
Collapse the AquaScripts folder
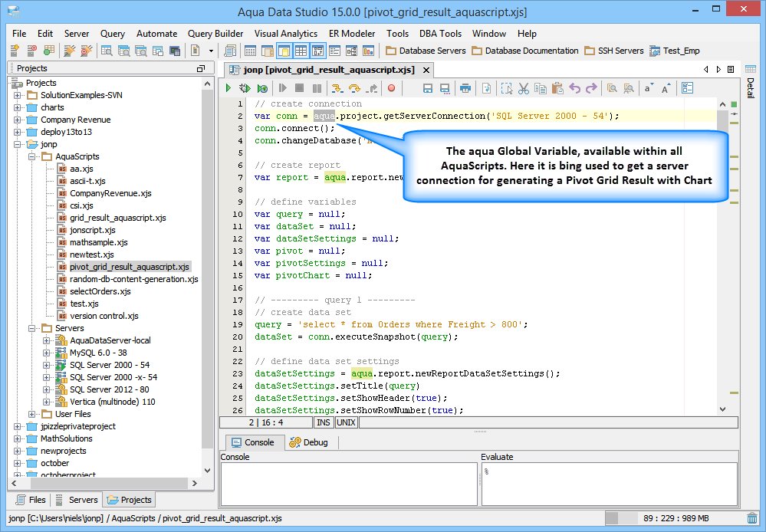click(x=32, y=156)
